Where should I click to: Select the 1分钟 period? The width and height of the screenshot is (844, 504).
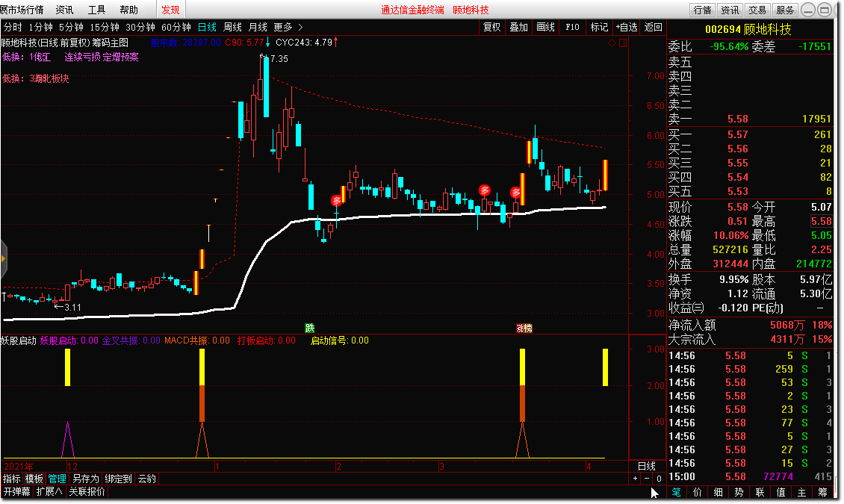click(x=41, y=27)
